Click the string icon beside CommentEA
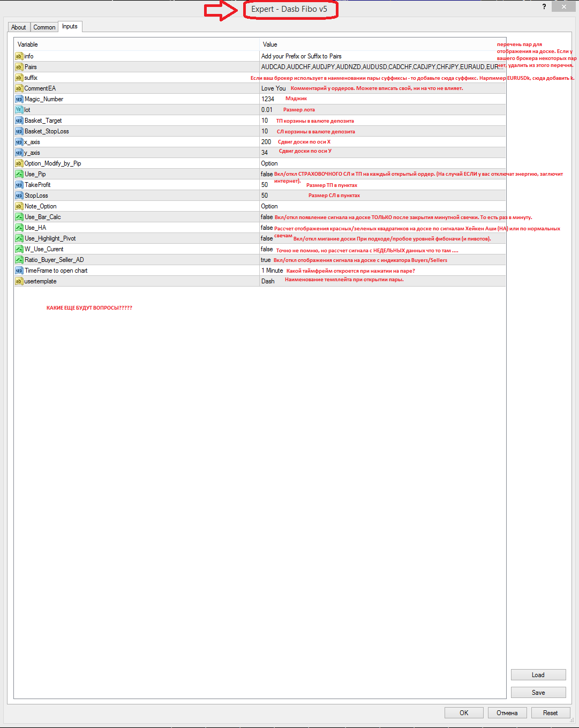The height and width of the screenshot is (728, 579). [x=19, y=88]
